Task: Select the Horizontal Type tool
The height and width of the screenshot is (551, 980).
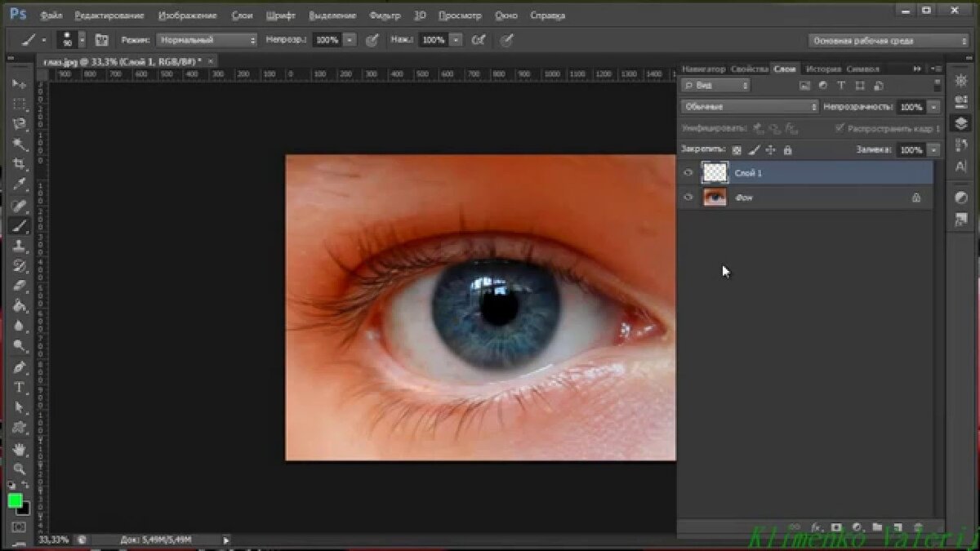Action: 20,387
